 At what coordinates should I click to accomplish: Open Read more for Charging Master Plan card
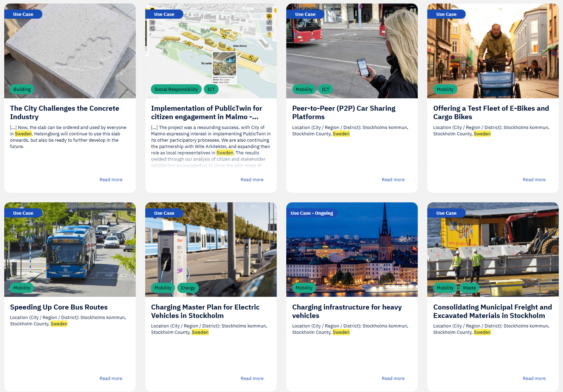tap(252, 379)
